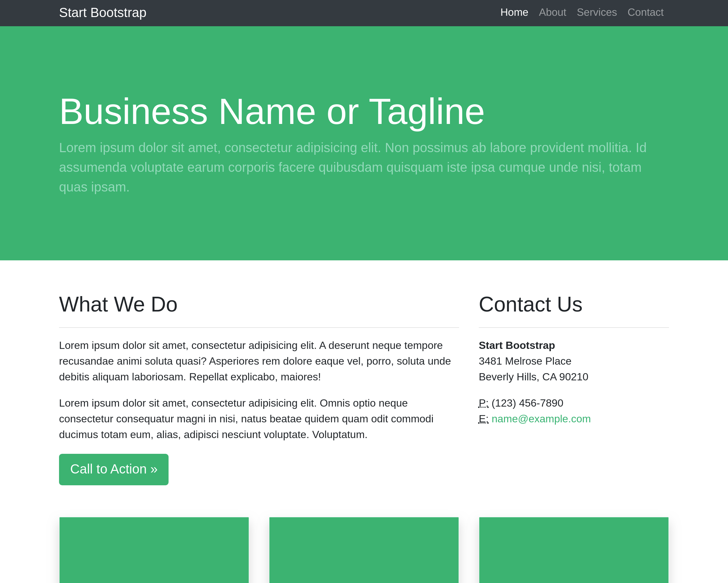Screen dimensions: 728x583
Task: Click the Start Bootstrap brand logo text
Action: pyautogui.click(x=102, y=12)
